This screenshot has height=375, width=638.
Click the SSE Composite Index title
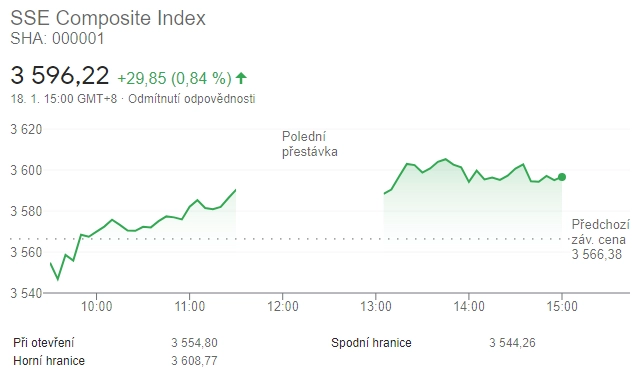pyautogui.click(x=108, y=18)
